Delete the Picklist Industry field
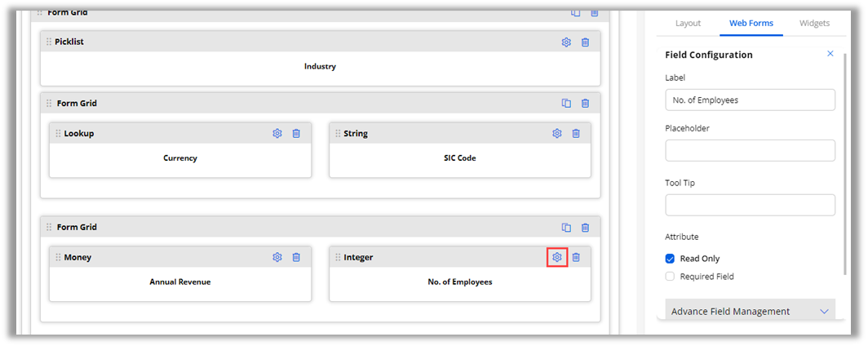This screenshot has height=346, width=868. 585,42
